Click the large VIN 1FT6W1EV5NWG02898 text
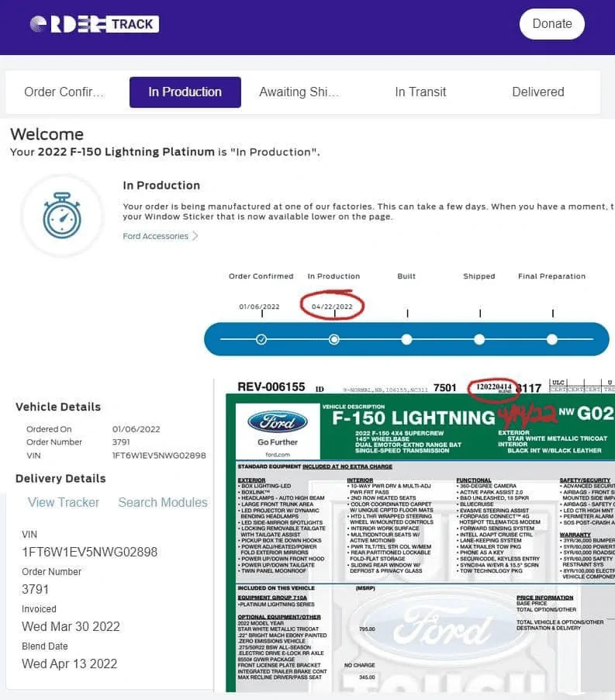 [x=90, y=553]
